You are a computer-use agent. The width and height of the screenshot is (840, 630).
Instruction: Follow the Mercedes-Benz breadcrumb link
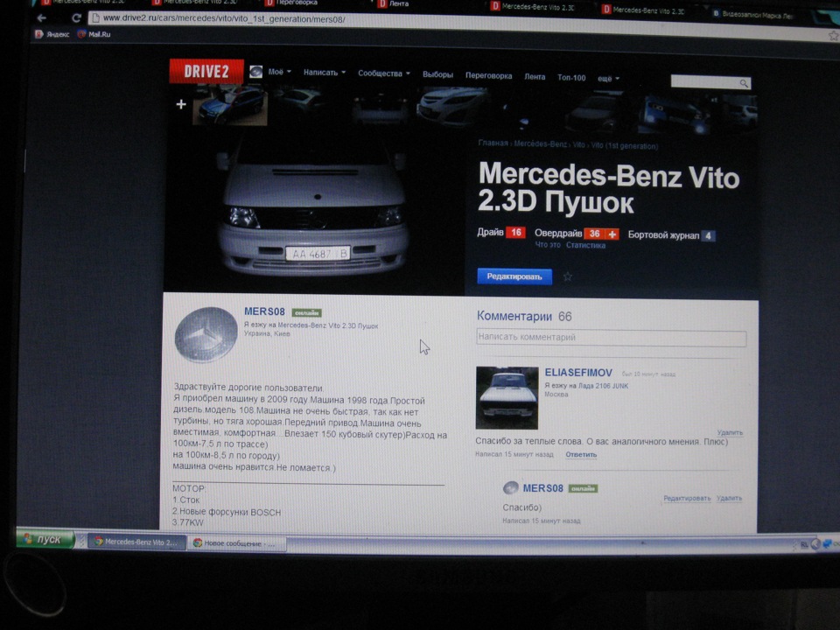point(540,144)
